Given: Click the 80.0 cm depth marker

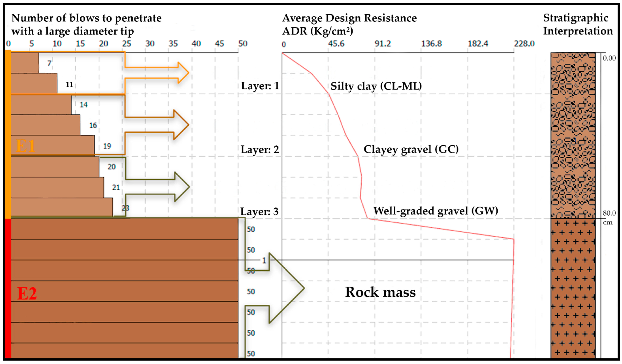Looking at the screenshot, I should pyautogui.click(x=609, y=214).
